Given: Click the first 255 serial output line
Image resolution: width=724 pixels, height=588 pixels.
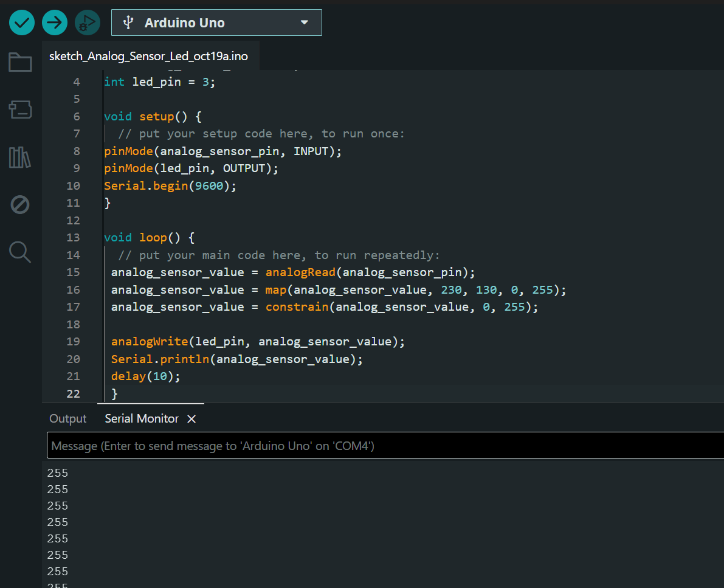Looking at the screenshot, I should (x=58, y=473).
